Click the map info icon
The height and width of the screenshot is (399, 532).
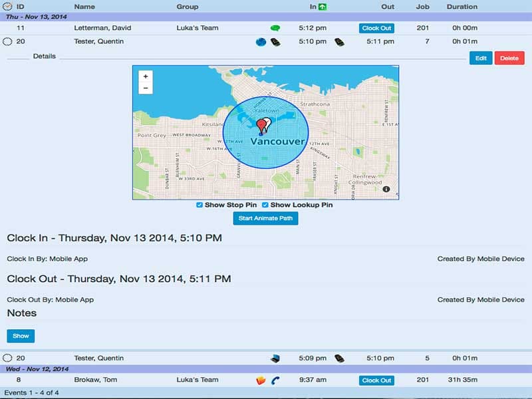coord(386,190)
